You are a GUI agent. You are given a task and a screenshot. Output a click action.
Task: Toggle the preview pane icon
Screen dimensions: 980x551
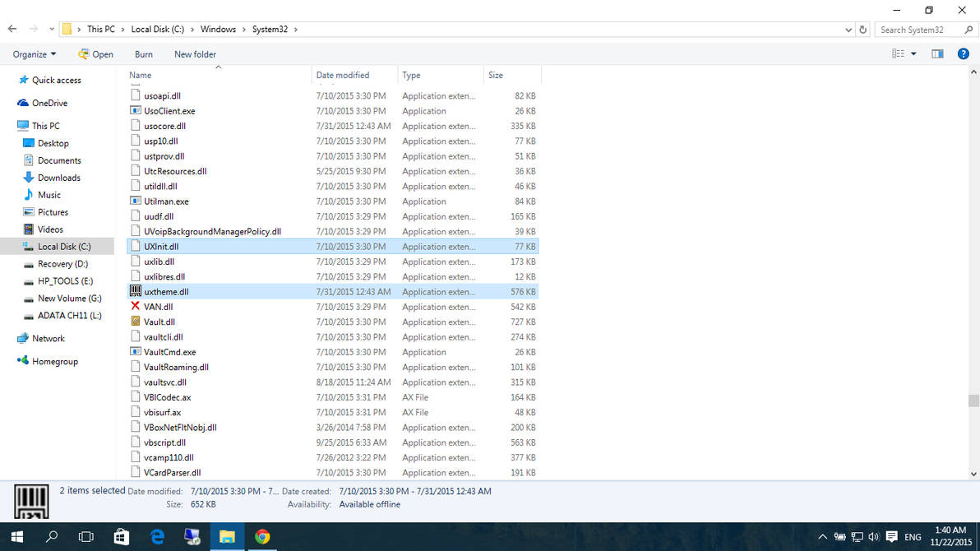coord(937,54)
